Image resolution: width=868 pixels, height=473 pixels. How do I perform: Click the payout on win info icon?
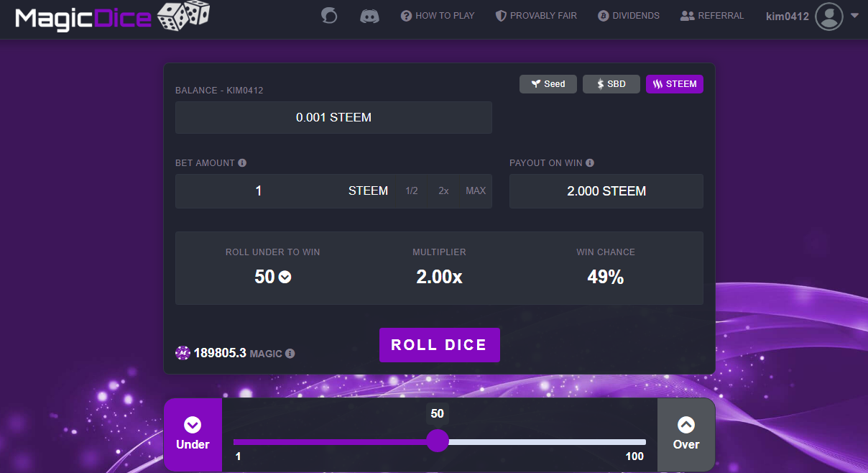590,163
